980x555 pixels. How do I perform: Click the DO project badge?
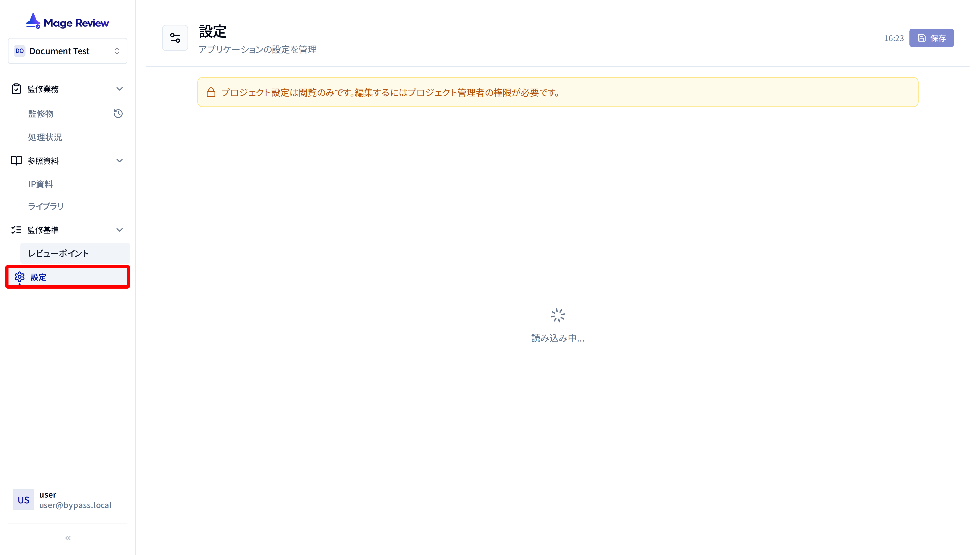pos(19,51)
